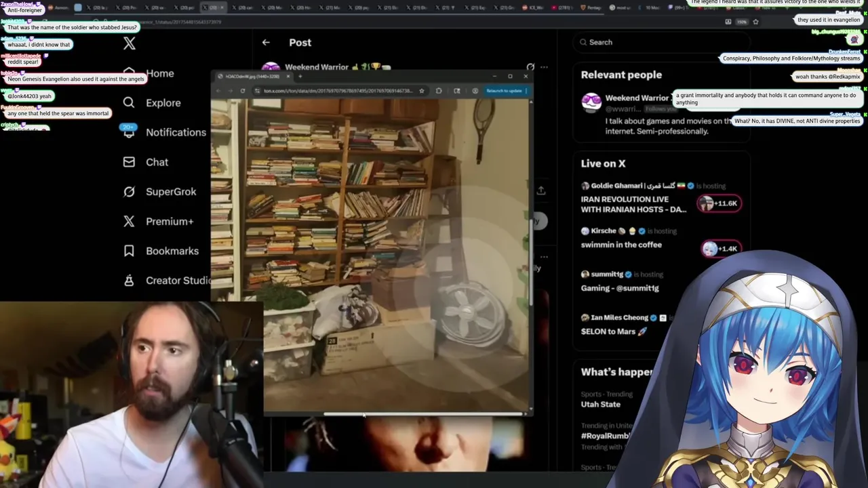Go back using the Post back arrow

pos(266,42)
